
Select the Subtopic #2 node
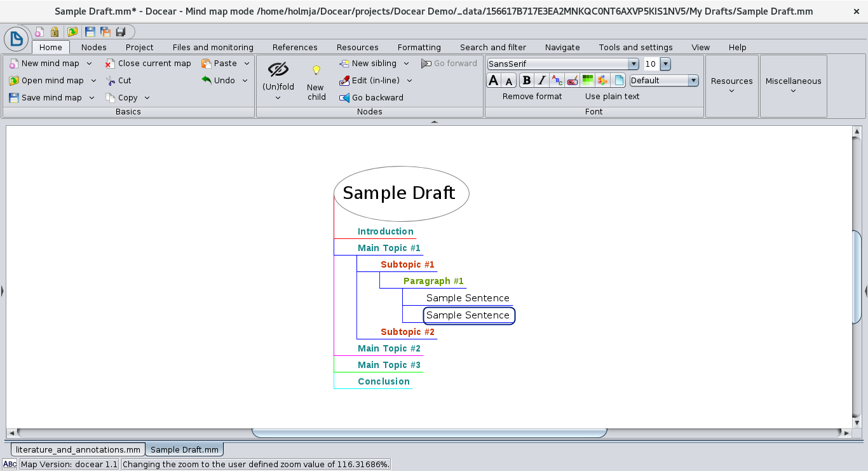[407, 332]
